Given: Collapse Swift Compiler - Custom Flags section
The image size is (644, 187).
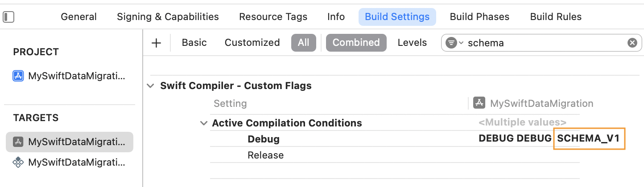Looking at the screenshot, I should click(x=150, y=86).
